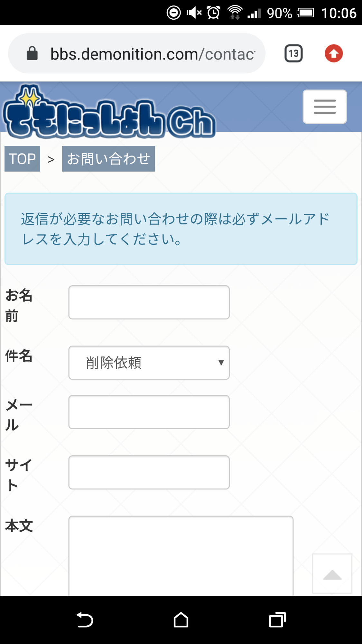
Task: Select the お問い合わせ breadcrumb item
Action: point(108,159)
